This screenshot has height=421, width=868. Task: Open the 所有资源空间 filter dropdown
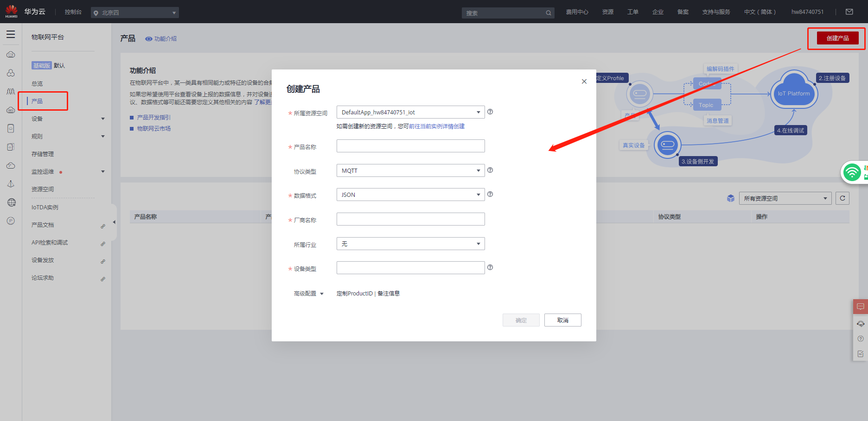[x=785, y=198]
